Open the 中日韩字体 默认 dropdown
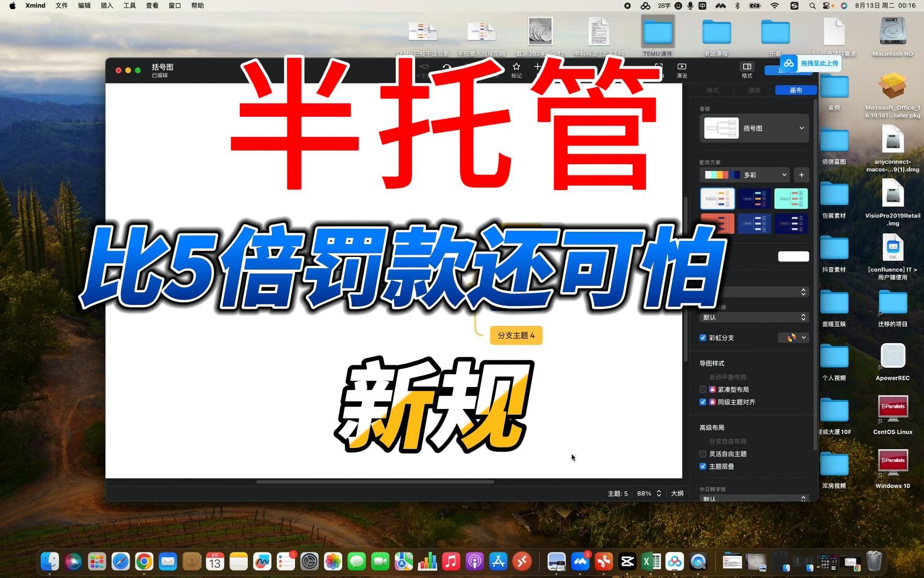This screenshot has height=578, width=924. coord(754,499)
